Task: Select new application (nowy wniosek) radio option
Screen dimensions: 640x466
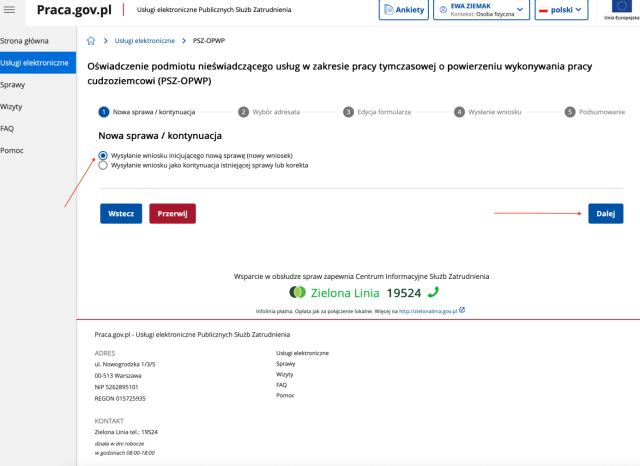Action: (x=103, y=156)
